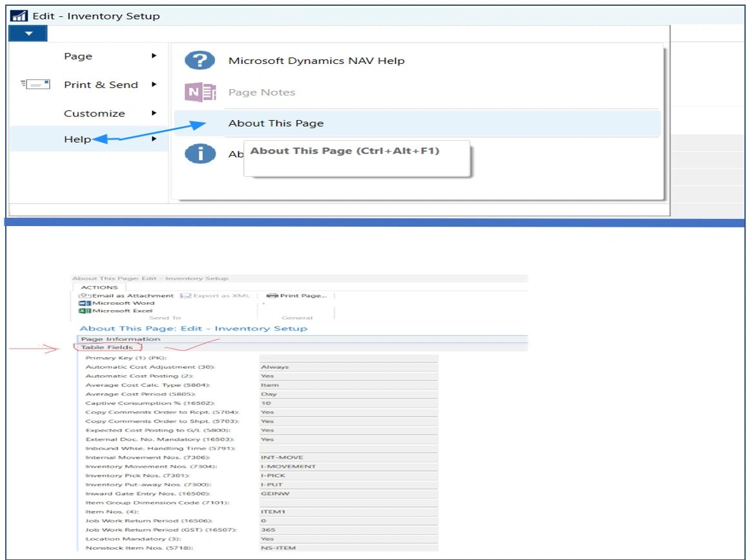Click the Page Notes OneNote icon
Image resolution: width=747 pixels, height=560 pixels.
point(201,92)
